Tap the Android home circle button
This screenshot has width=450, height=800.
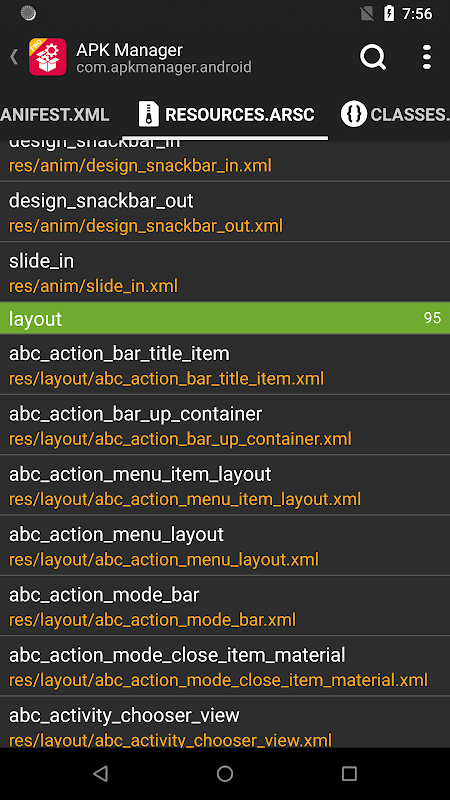coord(225,774)
